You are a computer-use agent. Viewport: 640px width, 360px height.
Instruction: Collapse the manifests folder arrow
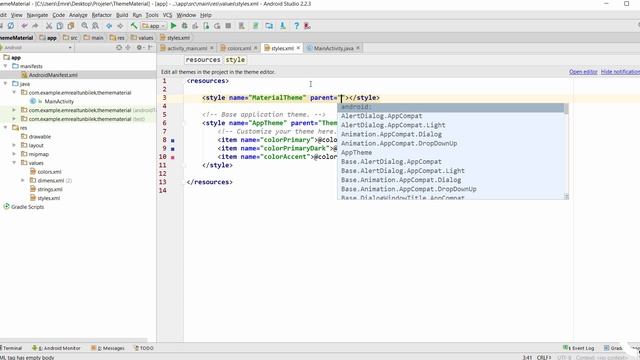[x=5, y=66]
